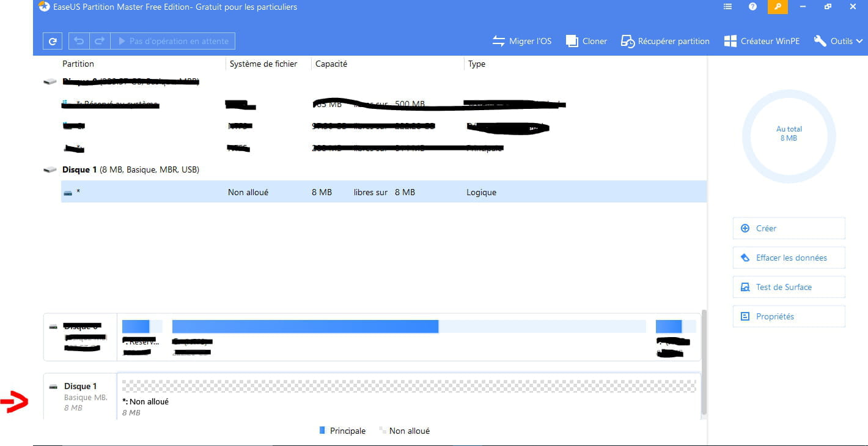Sort by the Partition column header
Viewport: 868px width, 446px height.
click(78, 64)
